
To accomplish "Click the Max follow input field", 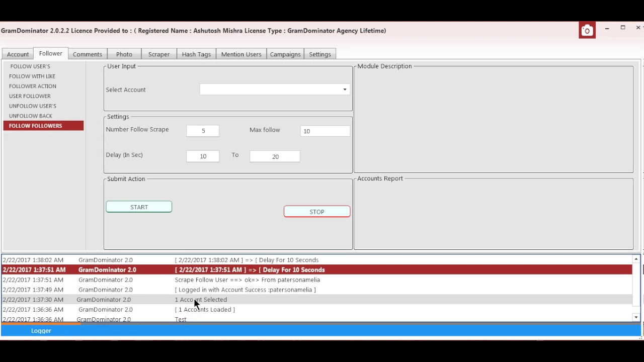I will pyautogui.click(x=325, y=131).
